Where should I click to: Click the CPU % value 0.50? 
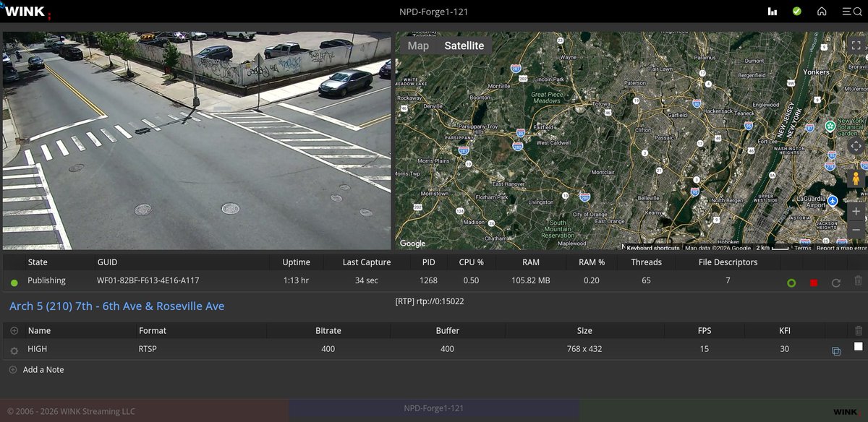coord(471,280)
